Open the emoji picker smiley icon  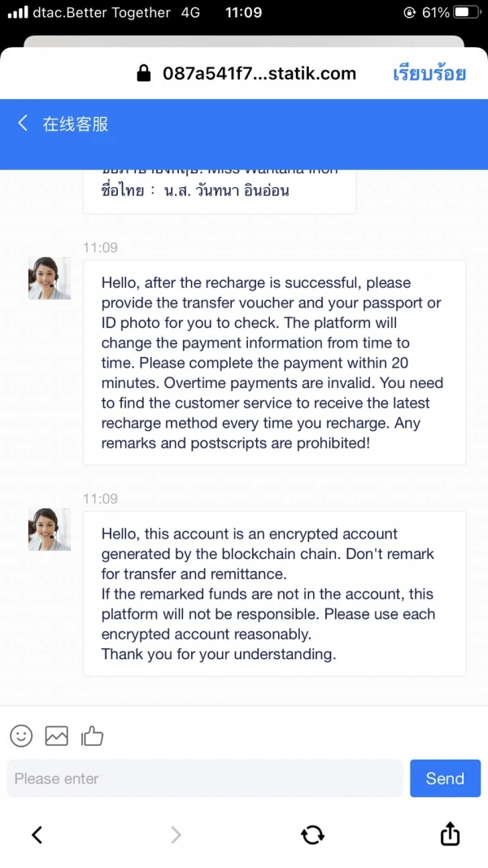[21, 736]
